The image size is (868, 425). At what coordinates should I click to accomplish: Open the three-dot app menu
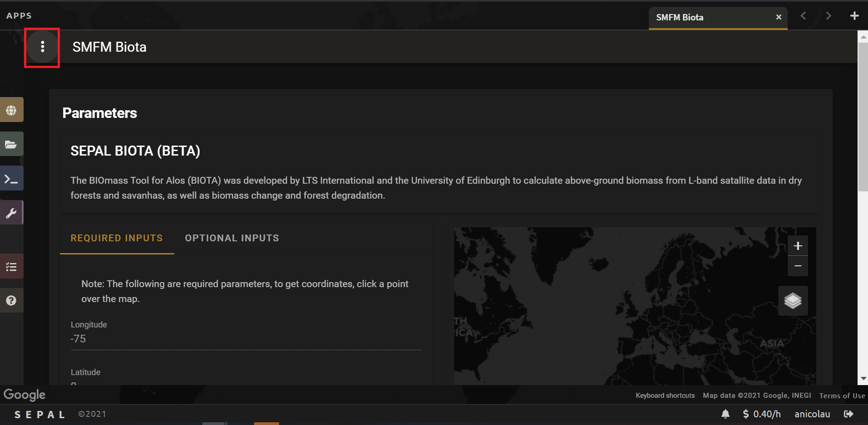tap(42, 47)
